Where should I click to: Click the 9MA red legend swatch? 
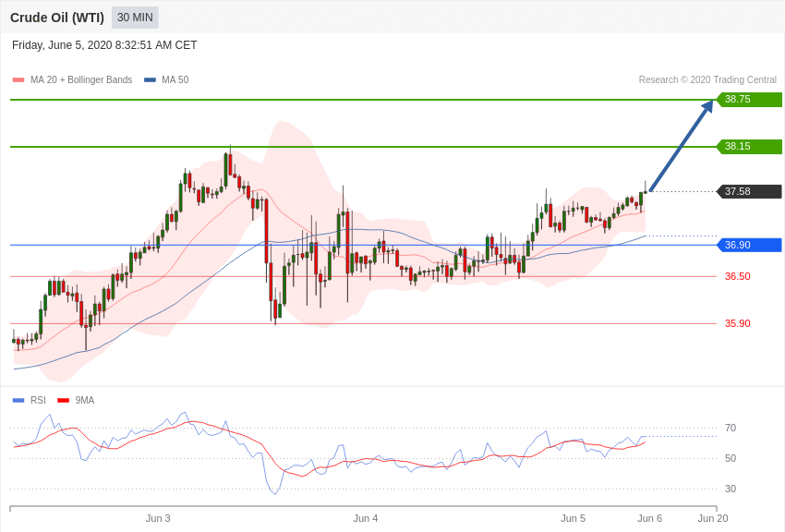[63, 400]
